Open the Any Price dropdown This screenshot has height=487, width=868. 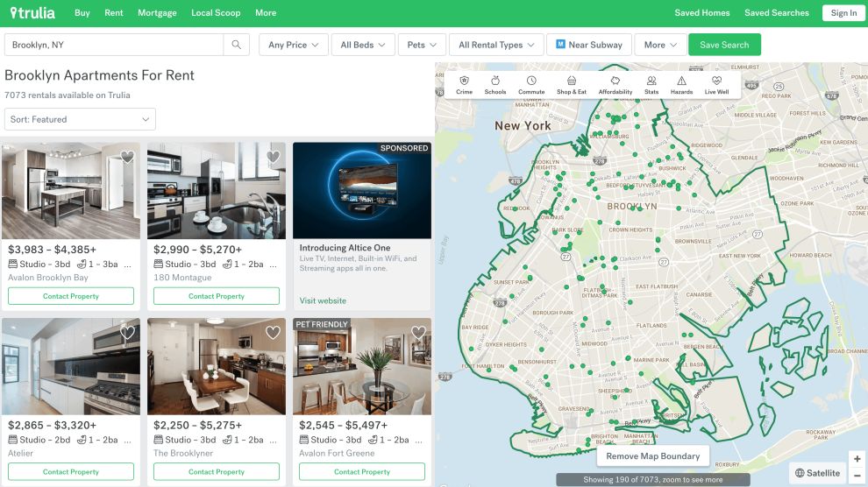point(294,45)
